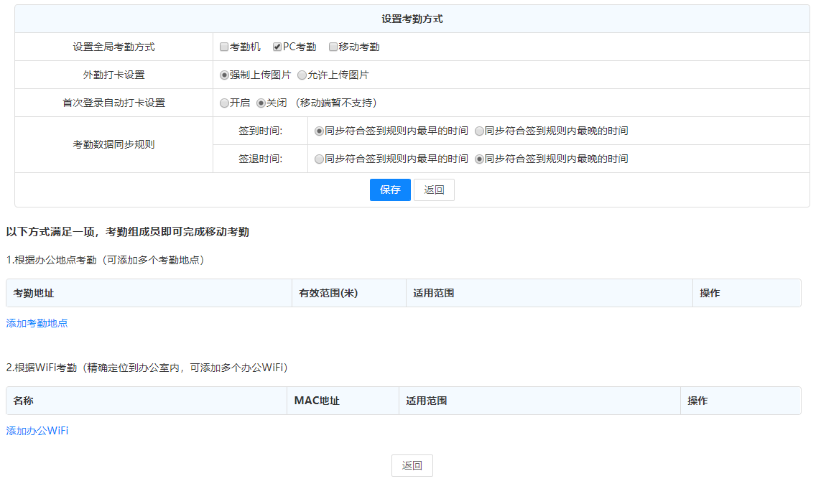The image size is (821, 504).
Task: Set 签到时间 to sync the earliest time
Action: pos(319,131)
